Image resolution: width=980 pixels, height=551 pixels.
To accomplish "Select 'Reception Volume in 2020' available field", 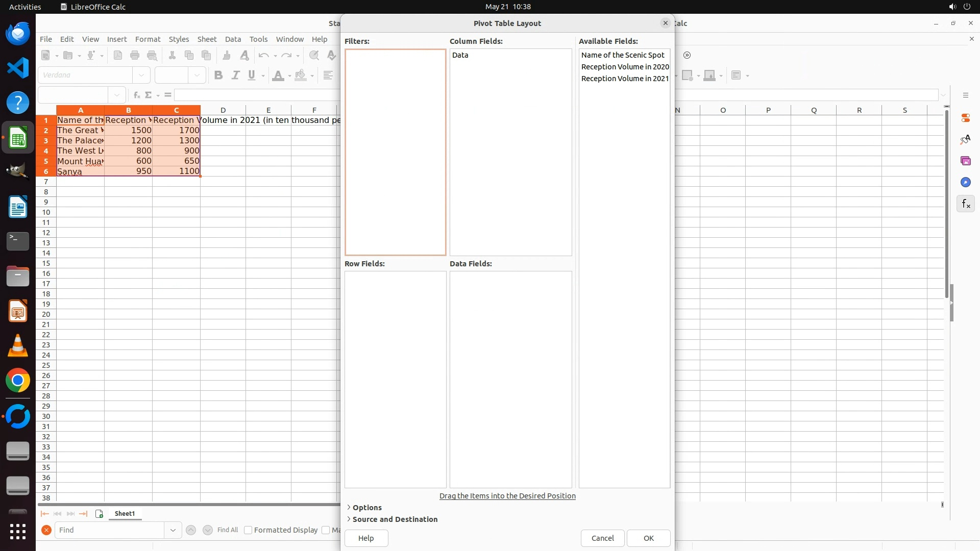I will [x=625, y=67].
